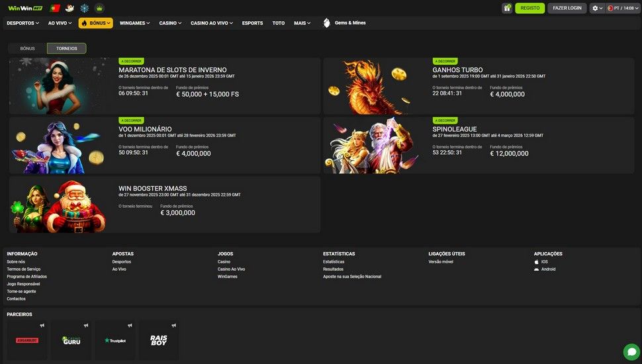Switch to the Bónus tab
This screenshot has height=364, width=642.
tap(27, 48)
